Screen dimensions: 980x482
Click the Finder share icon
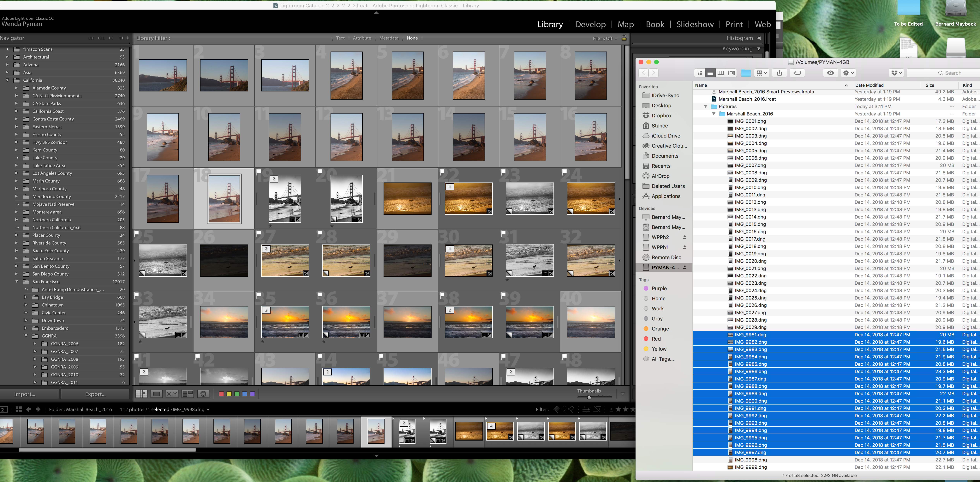(780, 73)
